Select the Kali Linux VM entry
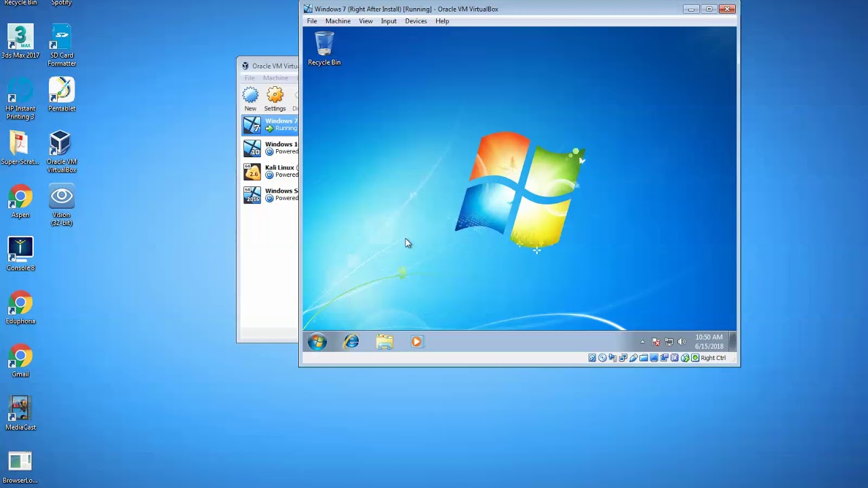868x488 pixels. (270, 171)
